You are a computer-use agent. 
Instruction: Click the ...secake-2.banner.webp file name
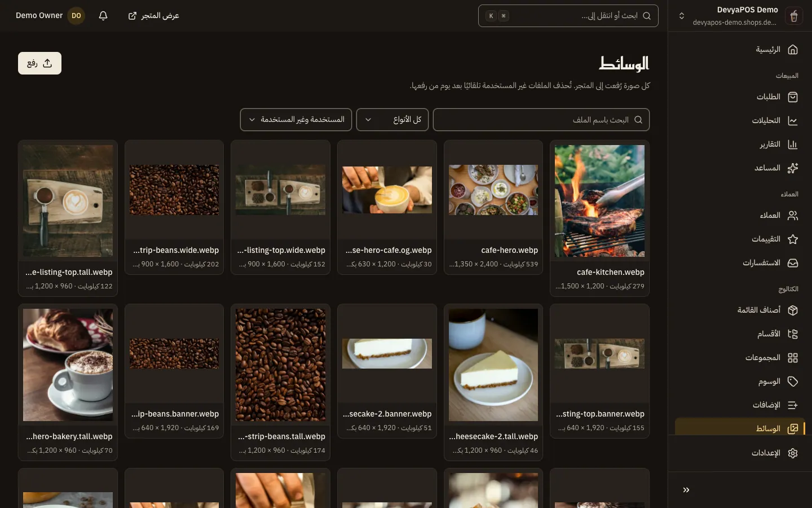(387, 414)
